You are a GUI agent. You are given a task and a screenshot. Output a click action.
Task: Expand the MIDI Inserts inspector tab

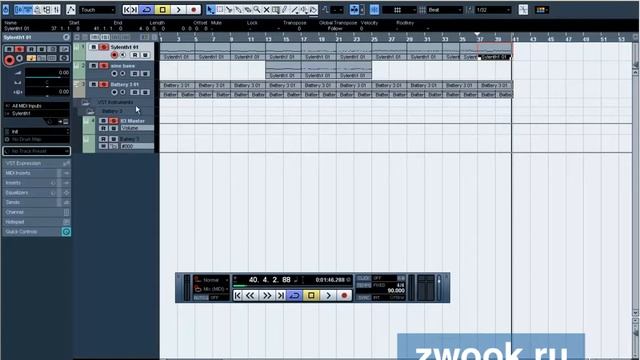pos(37,173)
